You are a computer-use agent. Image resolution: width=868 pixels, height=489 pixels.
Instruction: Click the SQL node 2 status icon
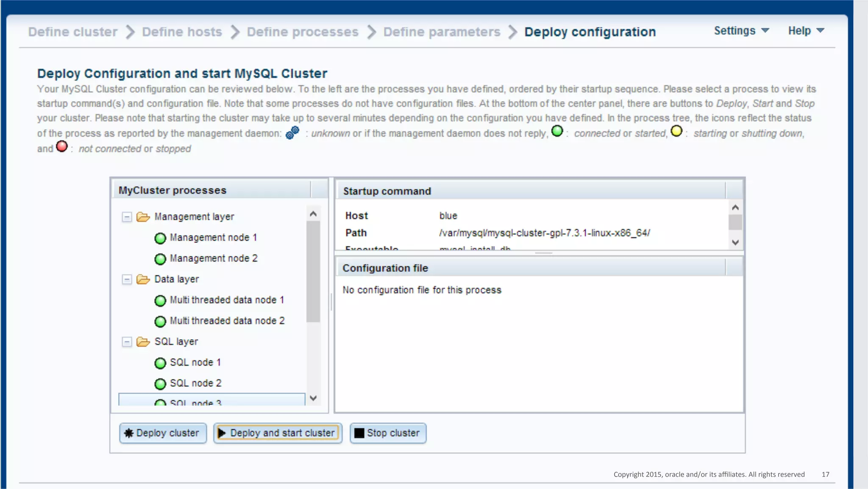[x=160, y=384]
